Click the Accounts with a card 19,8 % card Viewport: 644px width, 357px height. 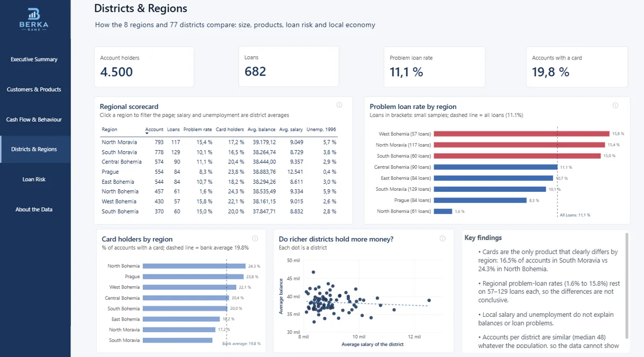577,66
